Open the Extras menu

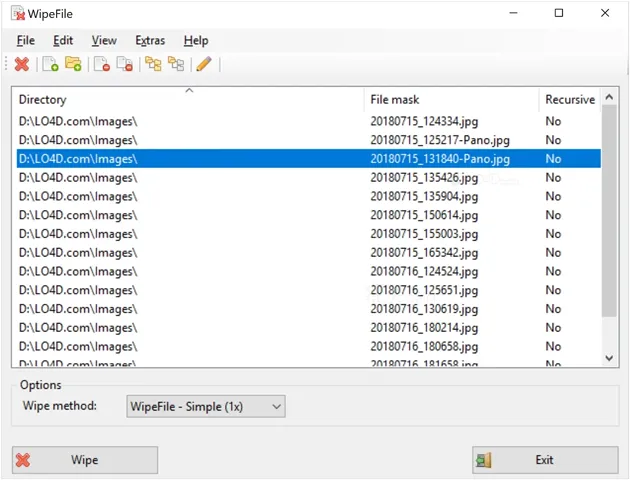point(150,41)
